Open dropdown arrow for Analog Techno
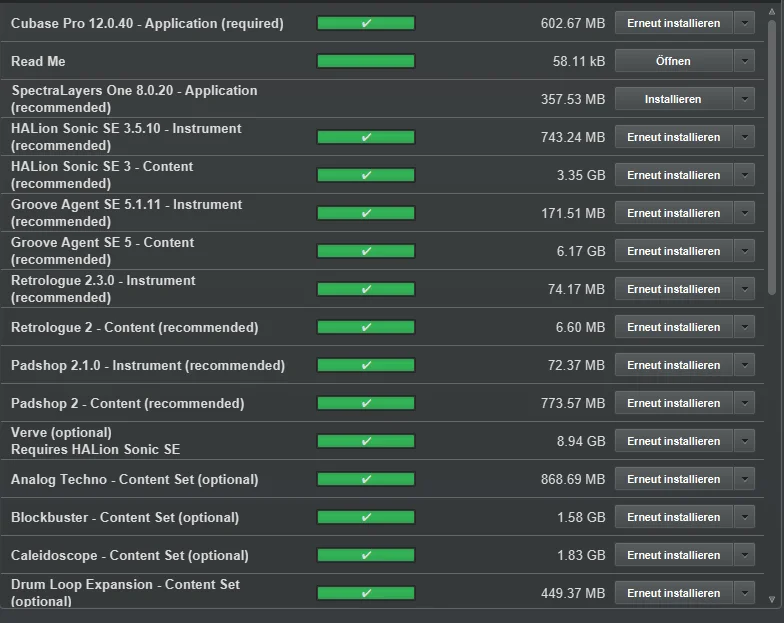The width and height of the screenshot is (784, 623). pyautogui.click(x=744, y=479)
